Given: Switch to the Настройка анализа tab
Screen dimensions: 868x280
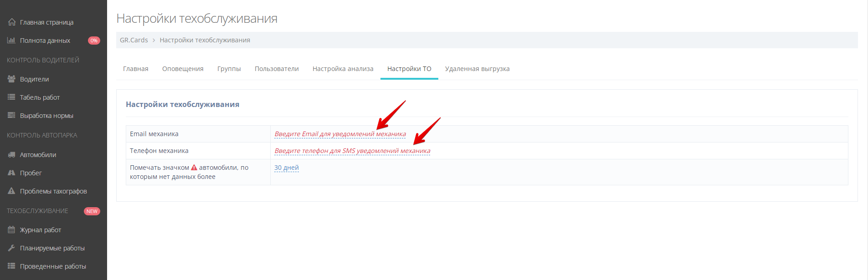Looking at the screenshot, I should coord(343,69).
